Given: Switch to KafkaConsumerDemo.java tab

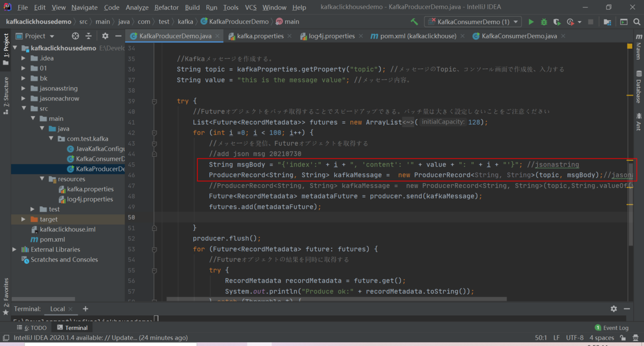Looking at the screenshot, I should click(x=519, y=36).
